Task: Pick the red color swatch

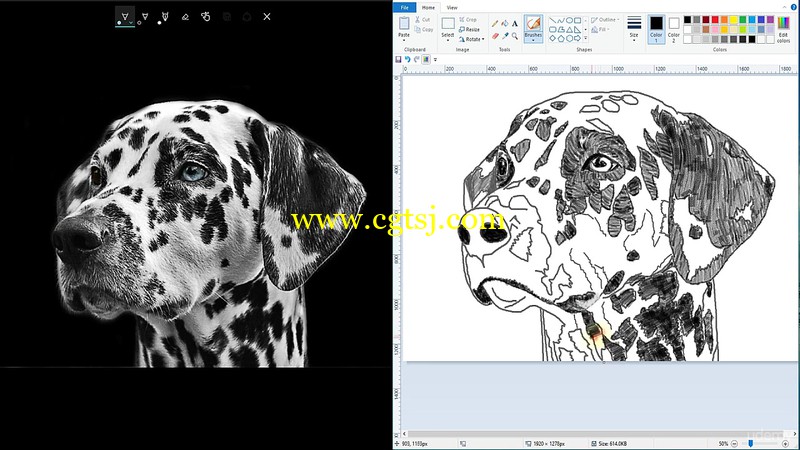Action: pos(715,19)
